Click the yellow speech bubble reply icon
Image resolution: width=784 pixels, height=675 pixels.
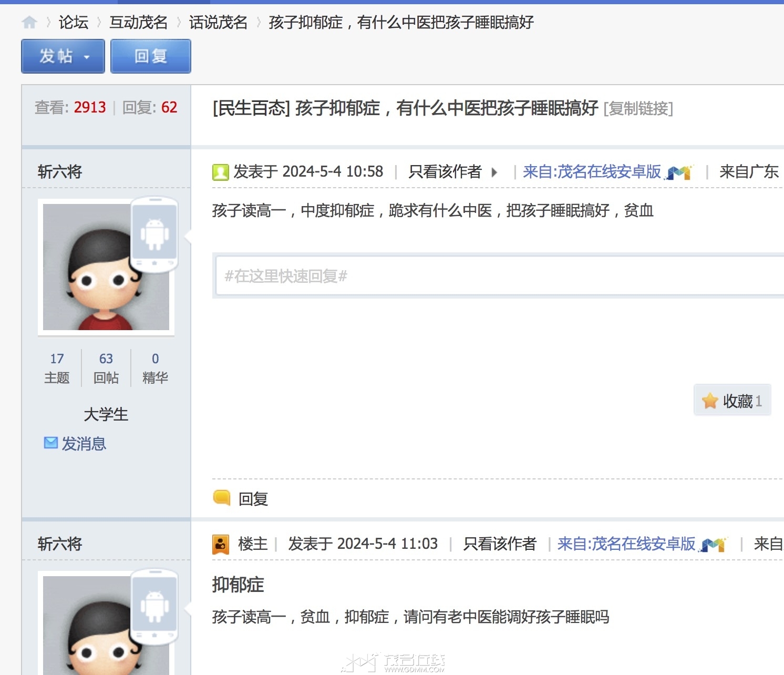[222, 498]
